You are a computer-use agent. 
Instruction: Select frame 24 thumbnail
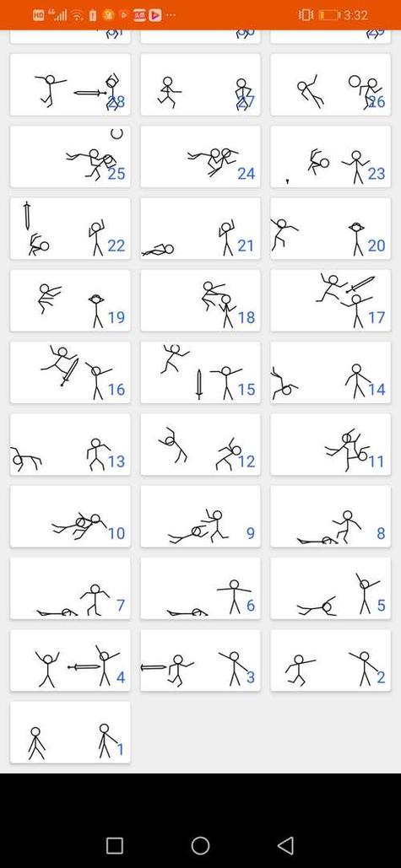point(201,156)
